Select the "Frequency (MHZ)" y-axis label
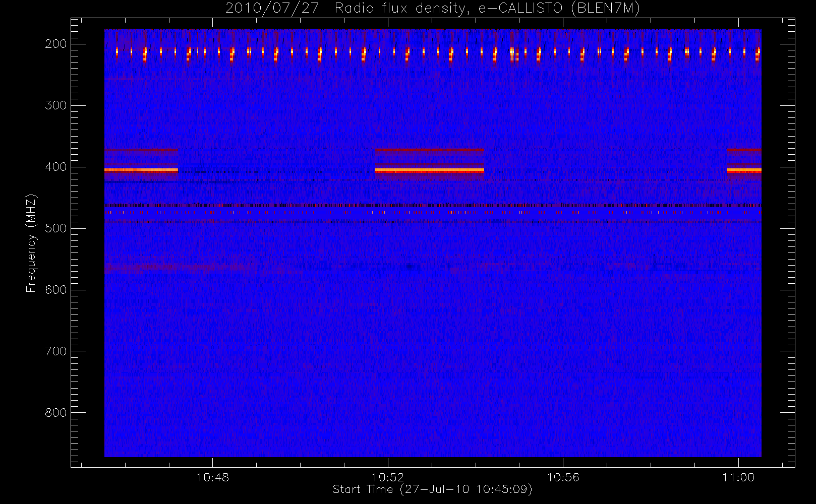Image resolution: width=816 pixels, height=504 pixels. (x=31, y=243)
